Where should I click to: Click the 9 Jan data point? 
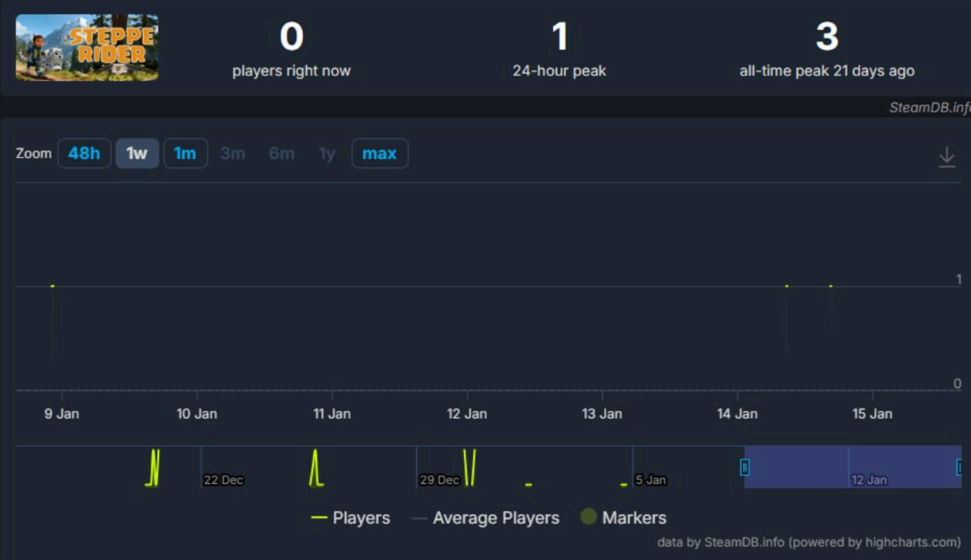[x=53, y=286]
